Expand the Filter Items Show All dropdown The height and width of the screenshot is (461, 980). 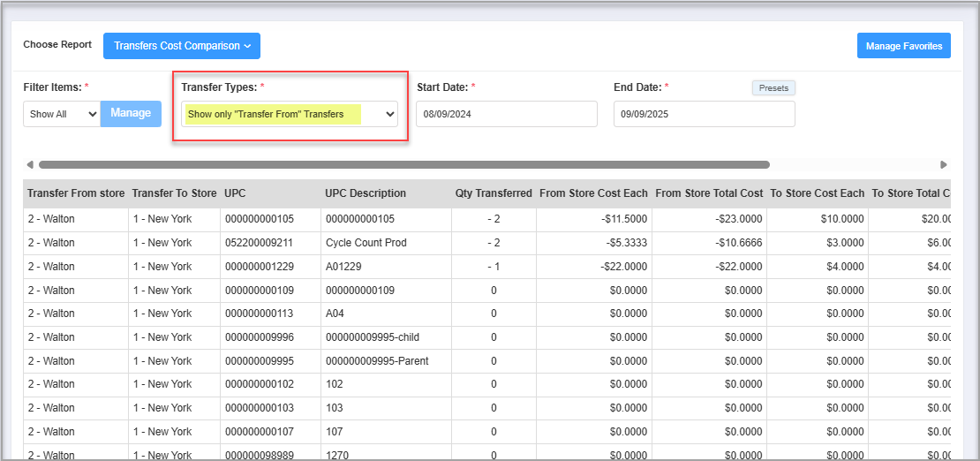62,114
